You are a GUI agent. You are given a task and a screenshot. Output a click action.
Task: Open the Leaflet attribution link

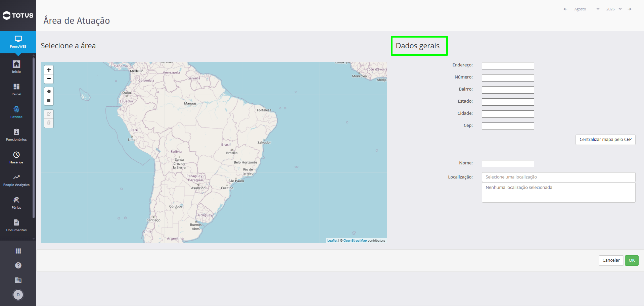coord(332,241)
